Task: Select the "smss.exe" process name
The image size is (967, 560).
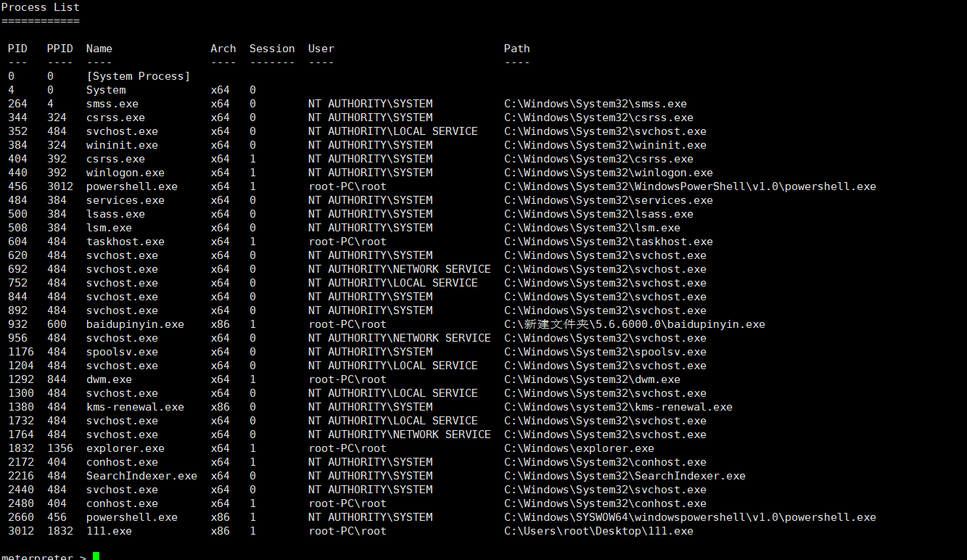Action: click(112, 104)
